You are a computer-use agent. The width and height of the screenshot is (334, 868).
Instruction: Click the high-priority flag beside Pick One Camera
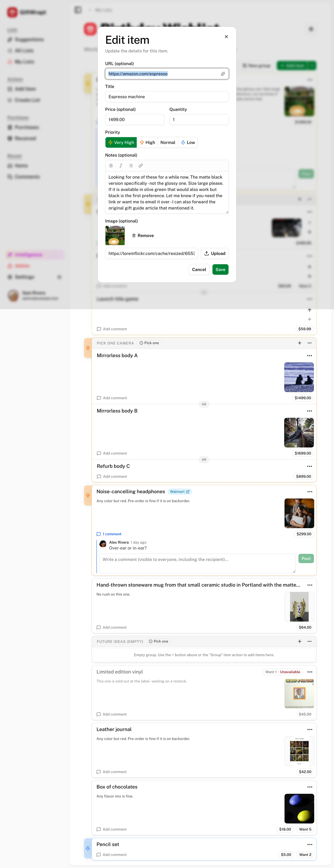tap(88, 348)
